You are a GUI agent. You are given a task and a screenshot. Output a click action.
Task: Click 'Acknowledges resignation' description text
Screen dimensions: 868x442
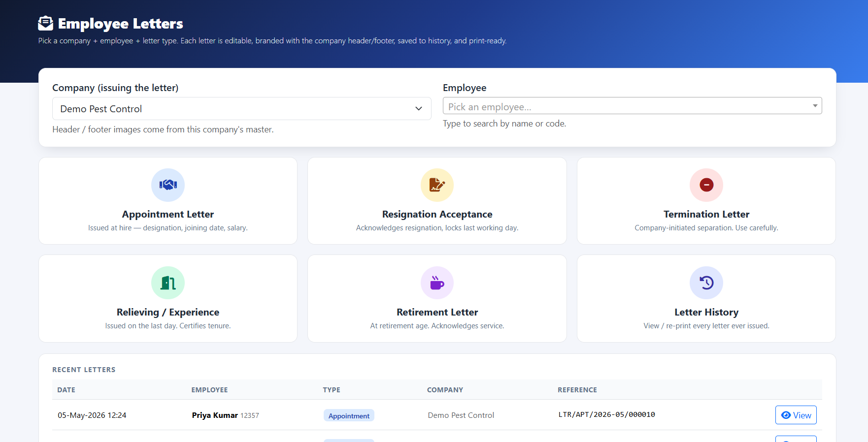(x=437, y=228)
